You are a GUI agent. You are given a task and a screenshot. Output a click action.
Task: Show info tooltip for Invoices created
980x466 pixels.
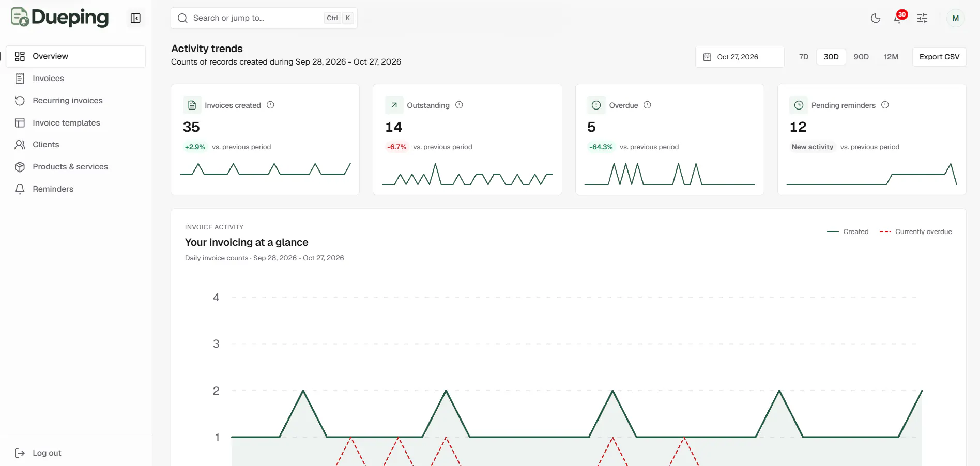pos(270,105)
